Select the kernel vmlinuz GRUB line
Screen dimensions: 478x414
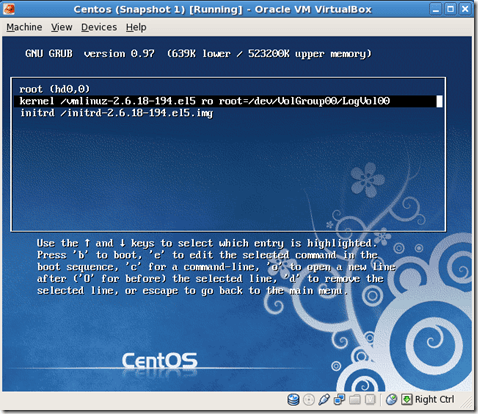(x=228, y=101)
